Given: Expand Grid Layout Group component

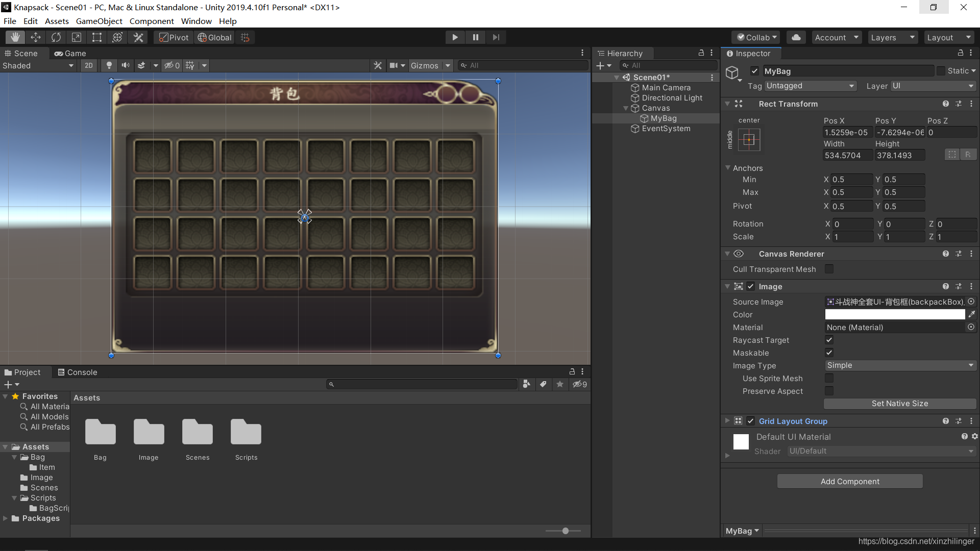Looking at the screenshot, I should click(x=727, y=421).
